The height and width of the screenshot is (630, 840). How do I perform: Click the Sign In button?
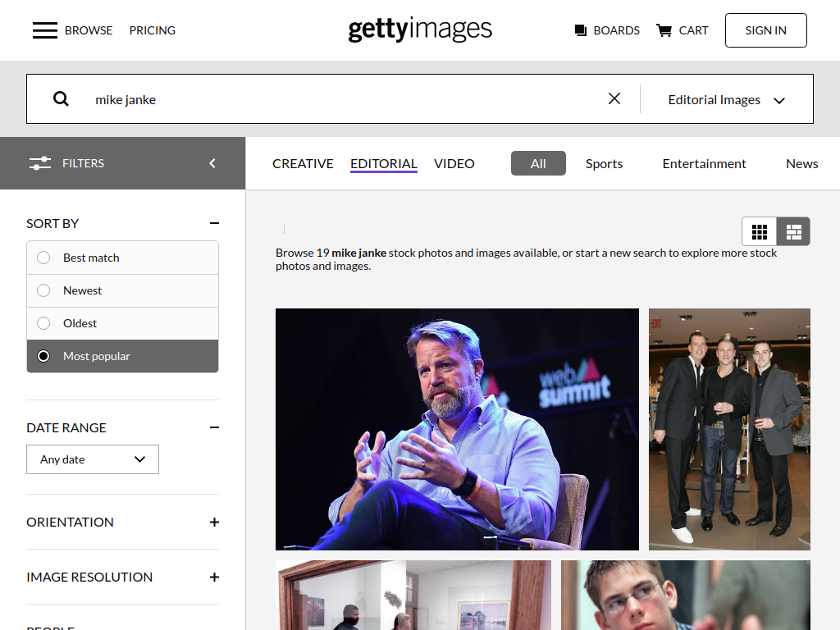(x=766, y=30)
